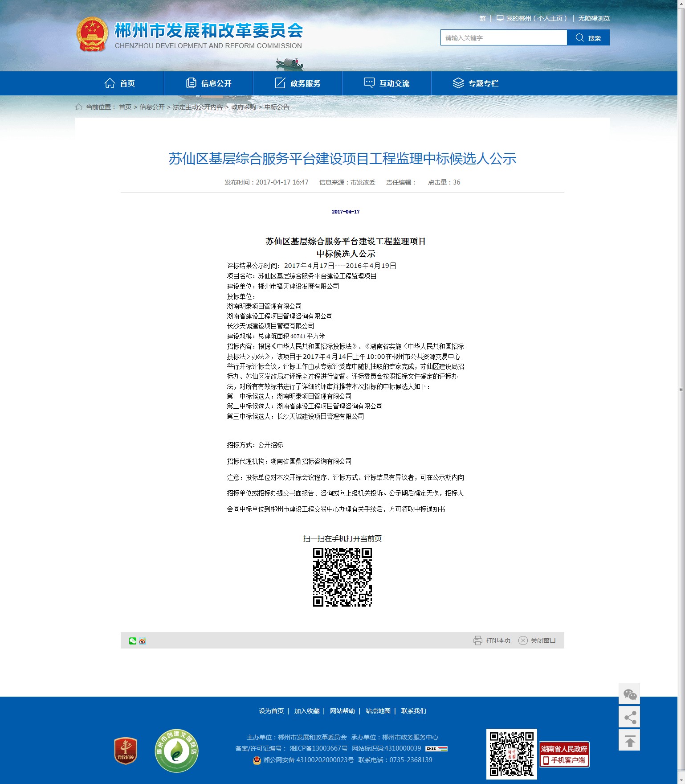The height and width of the screenshot is (784, 685).
Task: Go to 中标公告 breadcrumb link
Action: pos(277,107)
